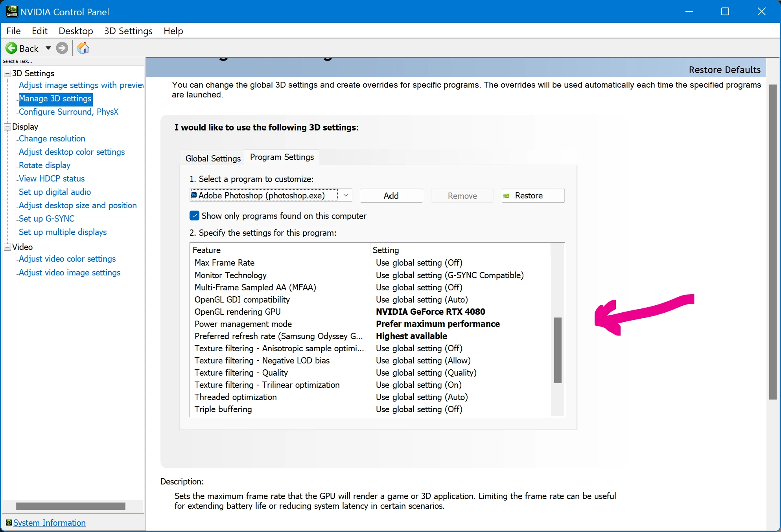
Task: Open the System Information link
Action: click(50, 523)
